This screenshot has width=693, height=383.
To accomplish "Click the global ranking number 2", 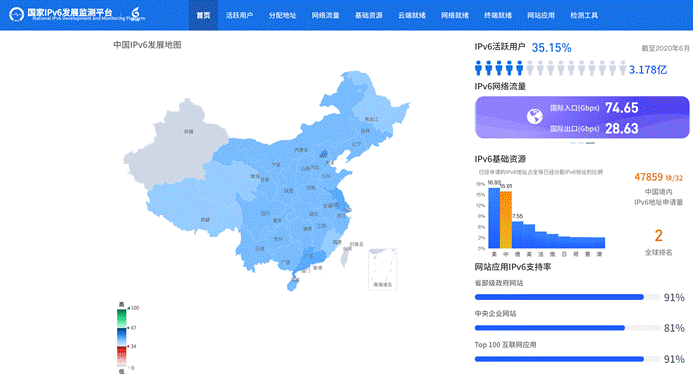I will pyautogui.click(x=658, y=235).
